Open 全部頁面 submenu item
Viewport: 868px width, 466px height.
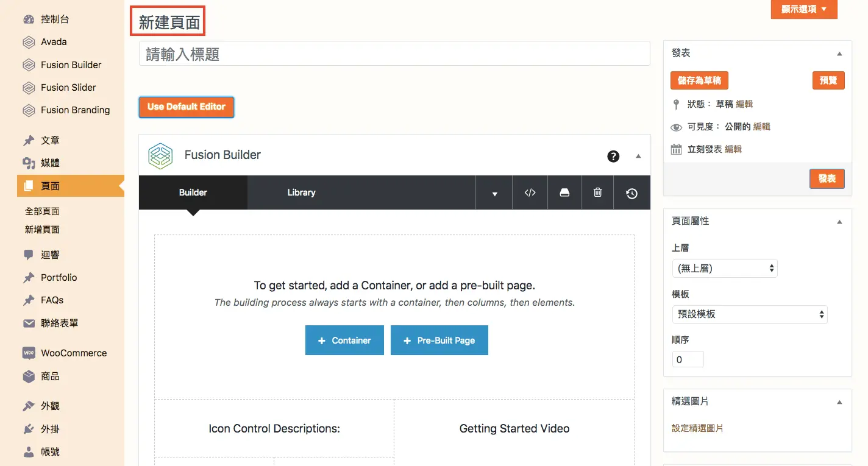click(x=42, y=211)
